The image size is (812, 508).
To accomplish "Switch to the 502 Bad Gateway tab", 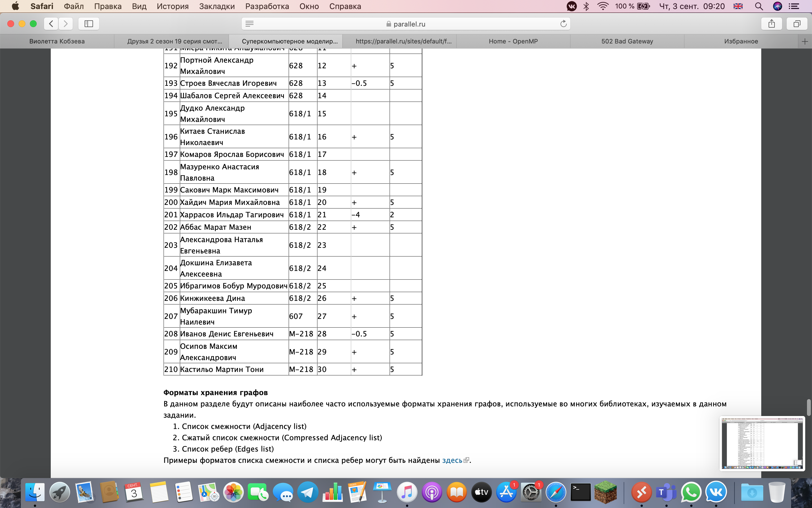I will (627, 41).
